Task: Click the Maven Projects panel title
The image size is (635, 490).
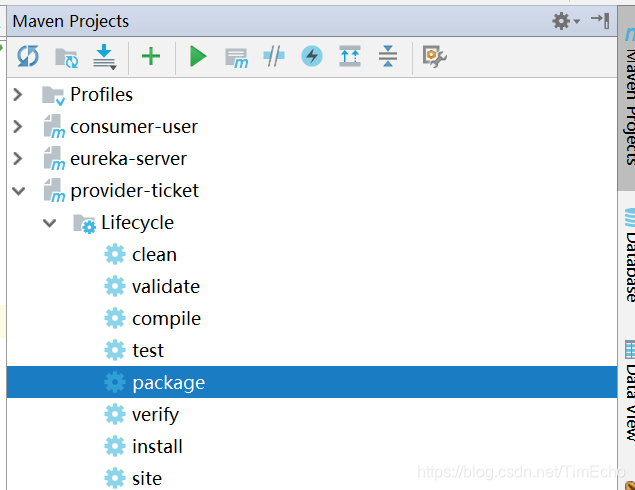Action: click(71, 21)
